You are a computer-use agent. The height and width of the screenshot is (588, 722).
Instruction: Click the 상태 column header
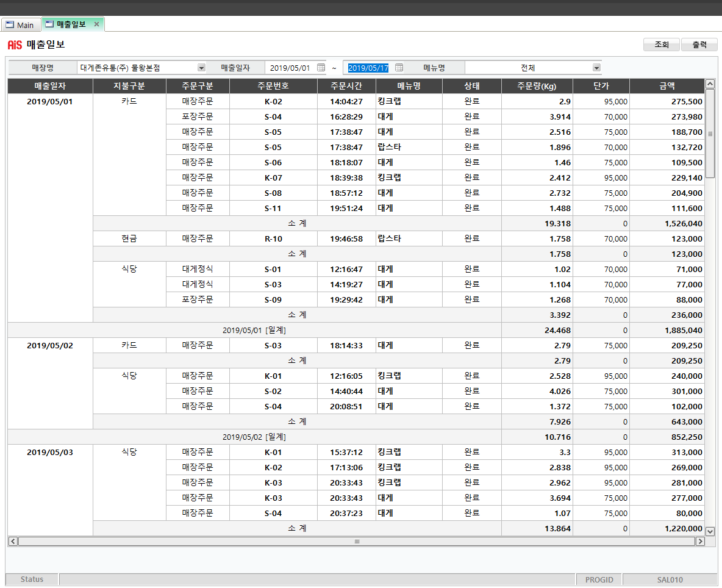pyautogui.click(x=471, y=86)
